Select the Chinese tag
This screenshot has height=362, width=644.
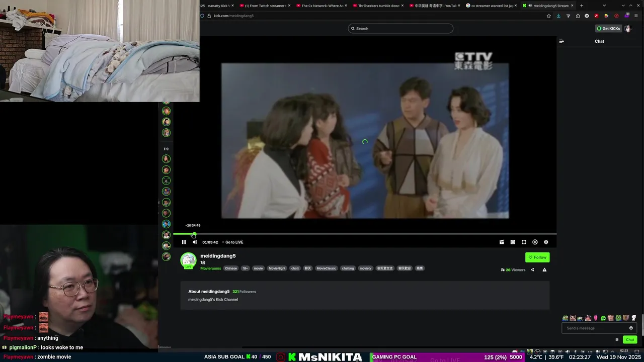click(x=231, y=268)
